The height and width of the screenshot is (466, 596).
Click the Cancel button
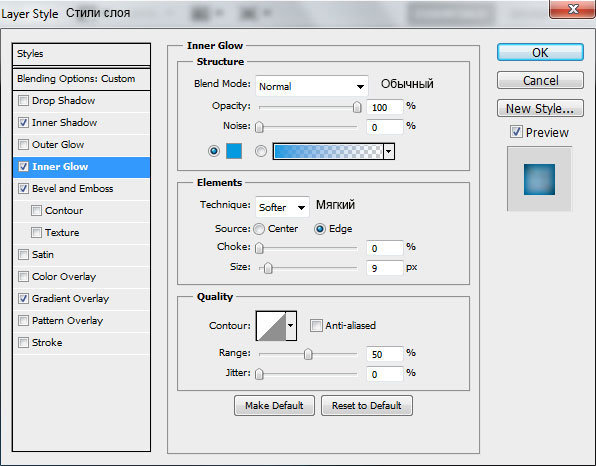[540, 80]
